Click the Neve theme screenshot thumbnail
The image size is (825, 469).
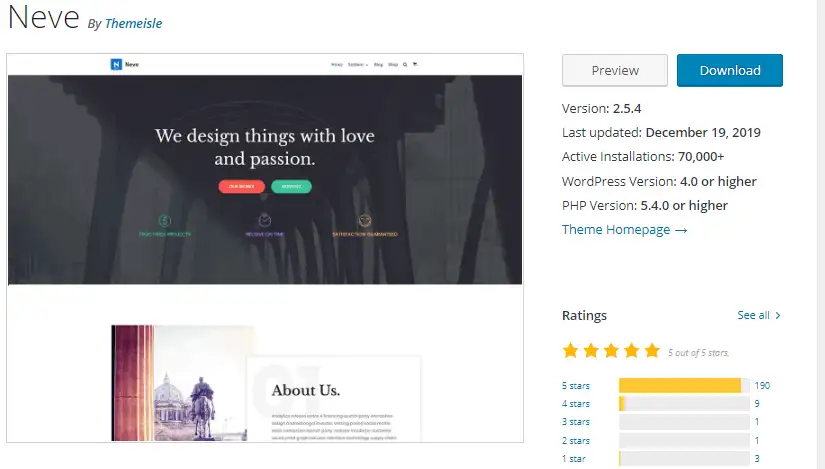pos(265,248)
